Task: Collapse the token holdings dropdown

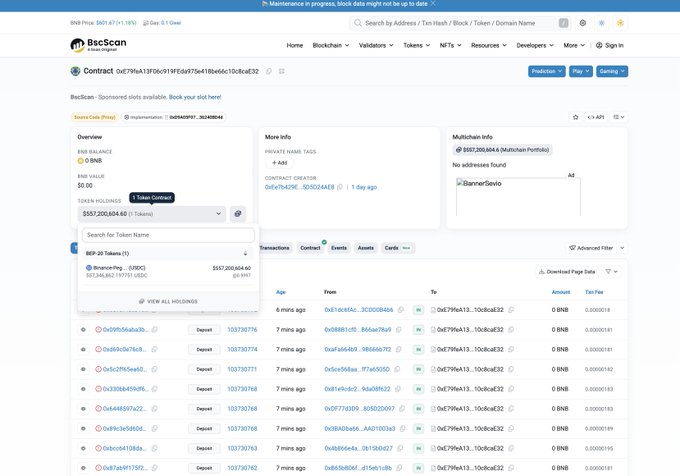Action: point(152,214)
